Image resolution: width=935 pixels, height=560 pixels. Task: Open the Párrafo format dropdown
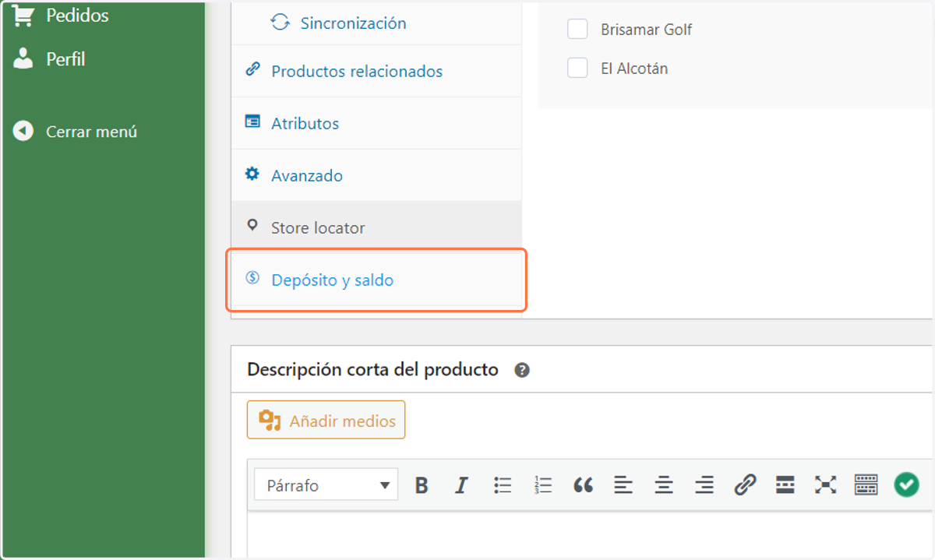click(326, 485)
